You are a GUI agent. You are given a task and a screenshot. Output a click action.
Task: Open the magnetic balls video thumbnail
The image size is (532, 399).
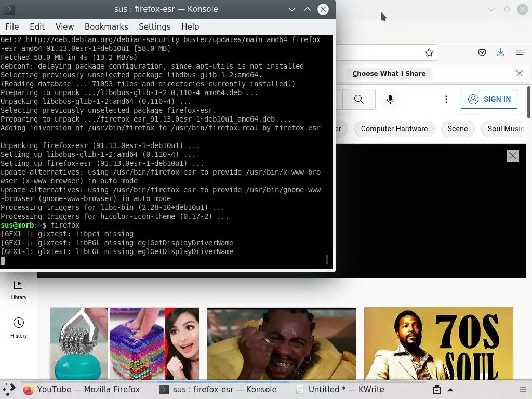pyautogui.click(x=124, y=344)
